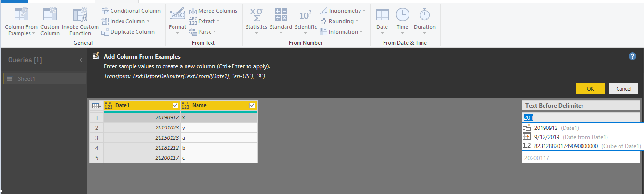
Task: Confirm with the OK button
Action: [590, 89]
